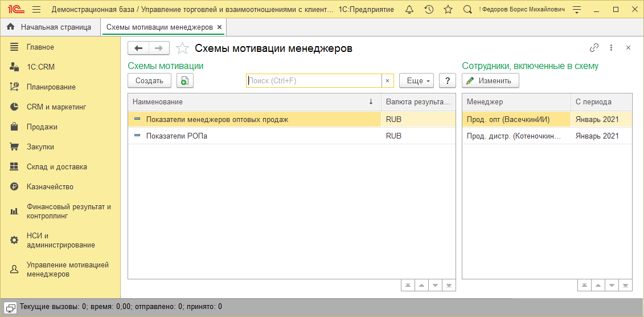The image size is (644, 317).
Task: Jump to last row in managers list
Action: pos(625,285)
